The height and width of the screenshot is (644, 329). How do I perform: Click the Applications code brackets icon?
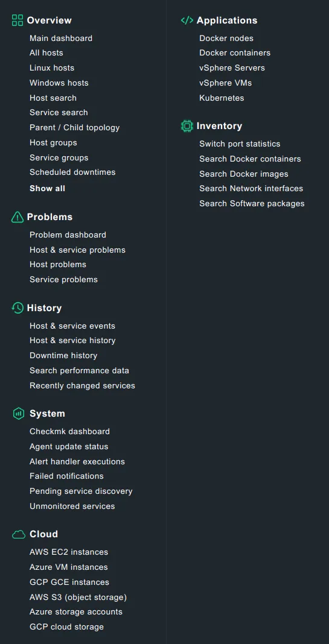(187, 20)
